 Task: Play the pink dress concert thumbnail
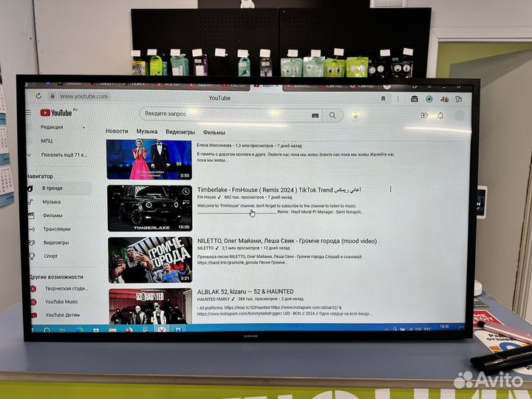149,160
